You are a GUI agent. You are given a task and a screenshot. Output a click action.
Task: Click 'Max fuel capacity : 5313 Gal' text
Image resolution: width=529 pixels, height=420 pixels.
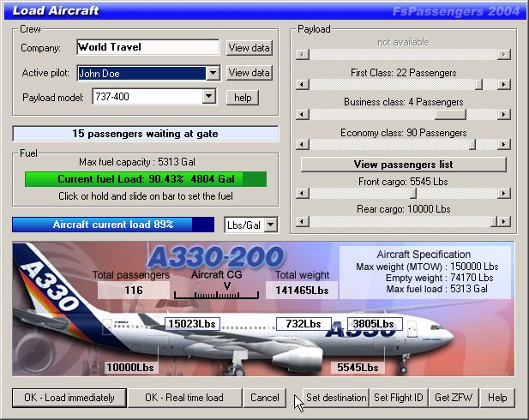(x=137, y=162)
